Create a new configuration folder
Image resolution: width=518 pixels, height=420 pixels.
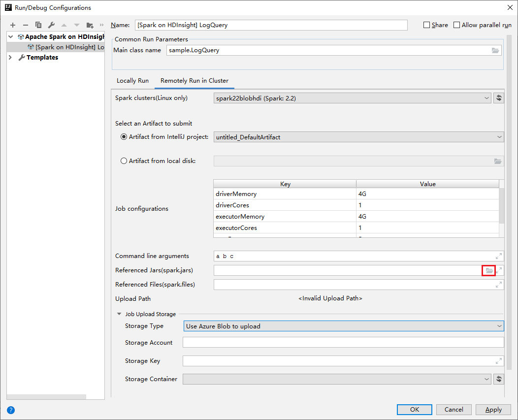click(x=90, y=25)
